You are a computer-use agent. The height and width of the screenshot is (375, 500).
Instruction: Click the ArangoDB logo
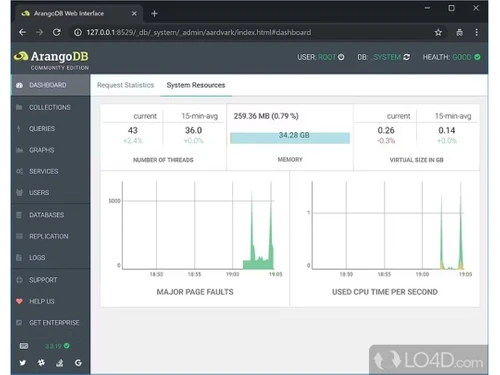click(52, 59)
